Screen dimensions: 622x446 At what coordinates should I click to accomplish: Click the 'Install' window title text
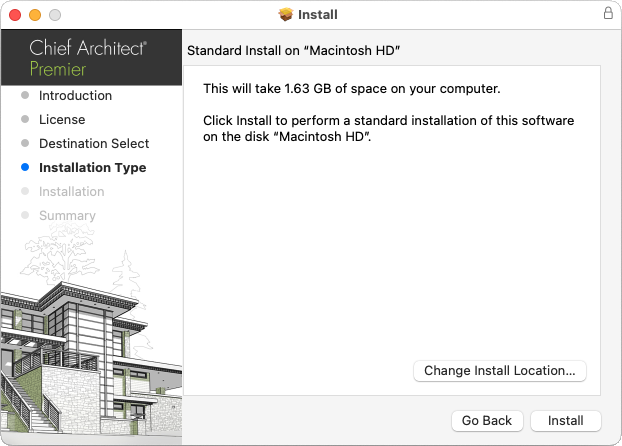click(x=318, y=15)
